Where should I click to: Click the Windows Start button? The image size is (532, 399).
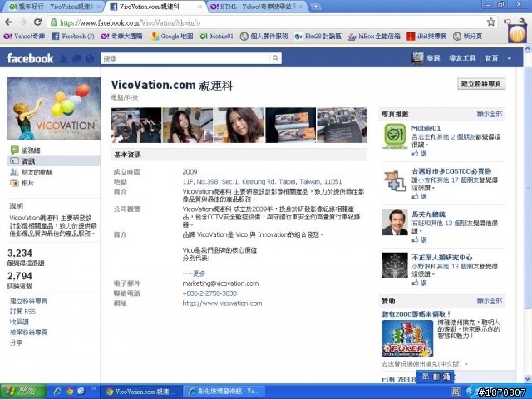pyautogui.click(x=23, y=392)
